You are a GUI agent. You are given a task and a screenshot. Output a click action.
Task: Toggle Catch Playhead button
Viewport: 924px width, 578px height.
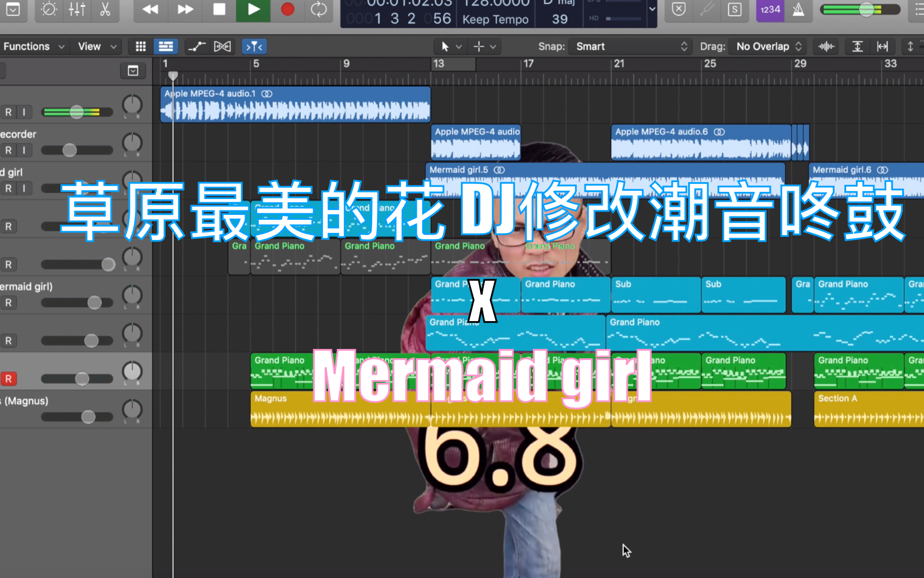coord(254,46)
